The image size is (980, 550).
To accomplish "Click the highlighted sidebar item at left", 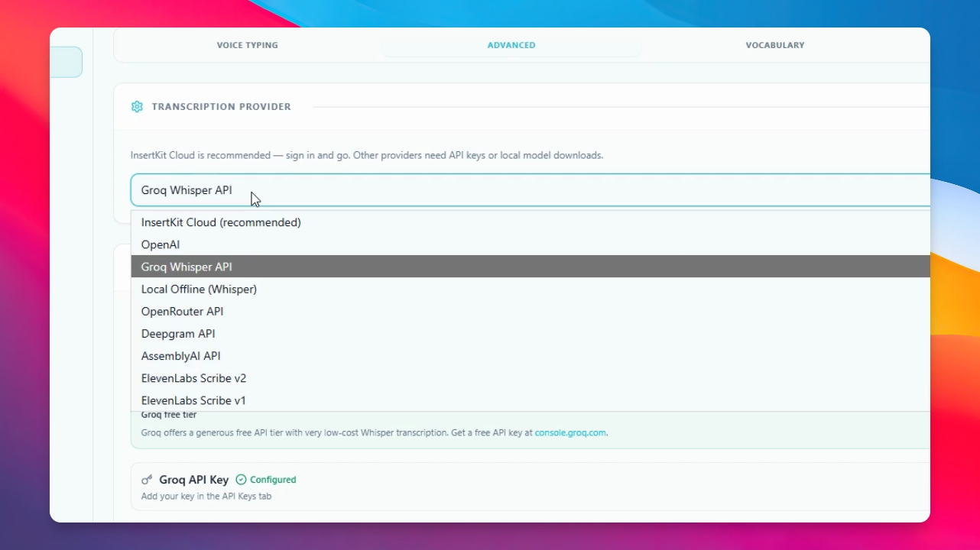I will coord(66,62).
